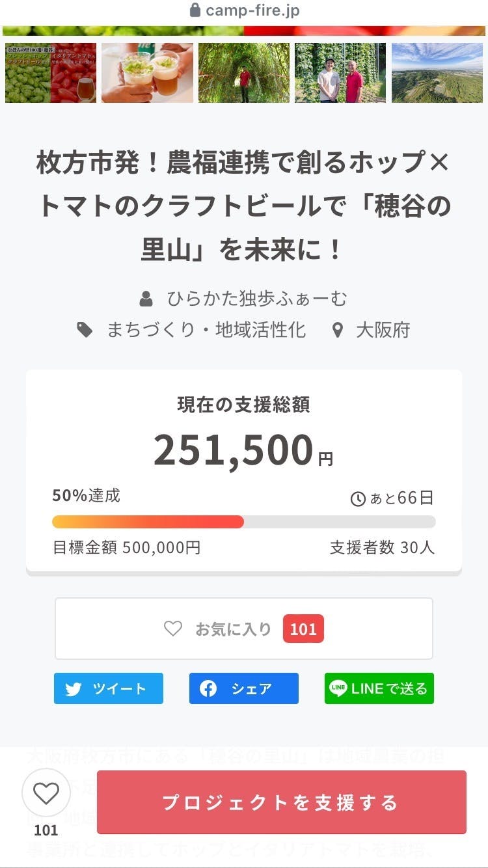Select the hops and tomatoes thumbnail
The height and width of the screenshot is (868, 488).
51,73
